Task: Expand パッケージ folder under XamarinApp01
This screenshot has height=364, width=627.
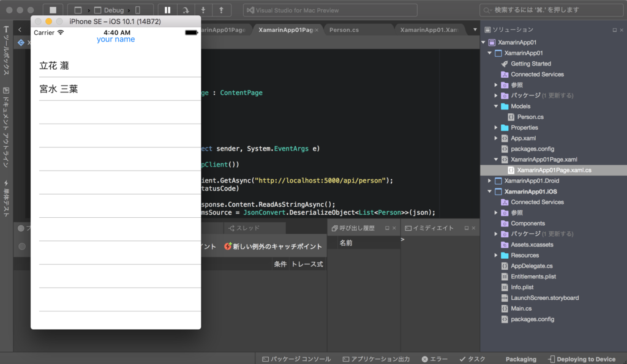Action: coord(496,95)
